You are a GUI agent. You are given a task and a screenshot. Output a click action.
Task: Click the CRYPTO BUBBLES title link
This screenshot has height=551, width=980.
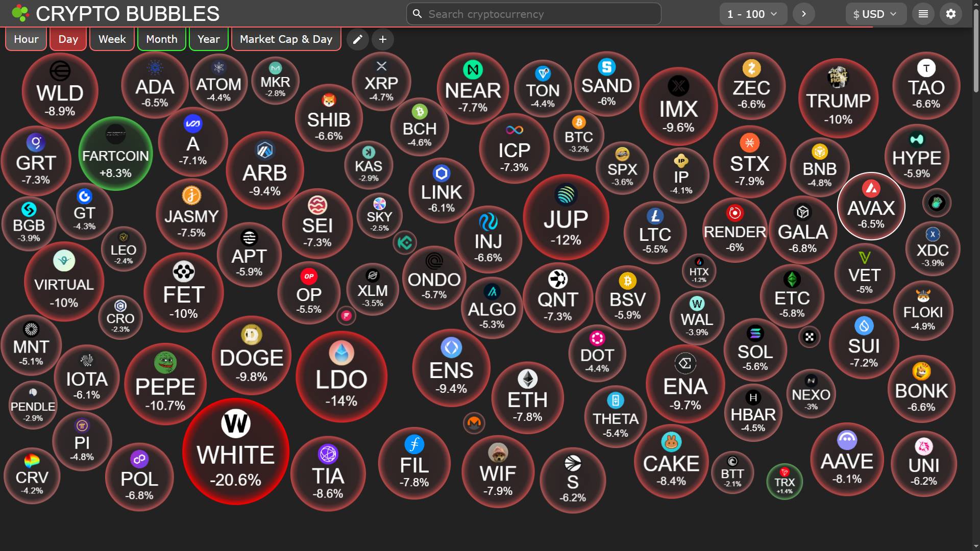(128, 14)
